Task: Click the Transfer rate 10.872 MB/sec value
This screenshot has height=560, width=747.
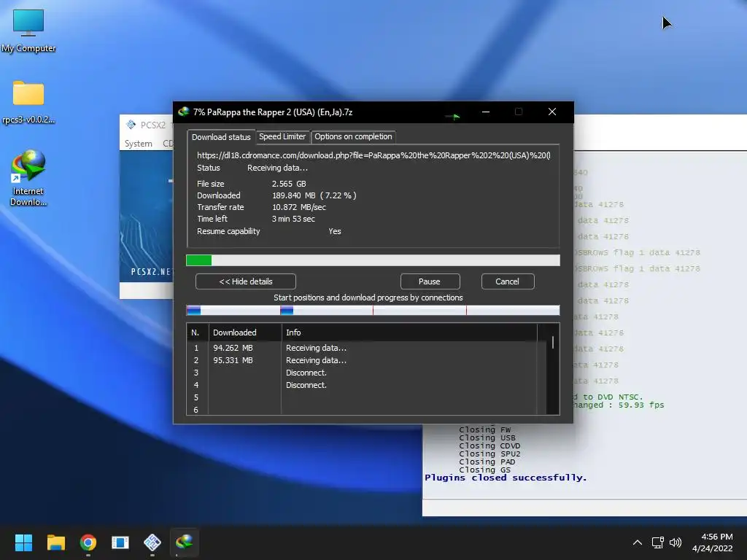Action: coord(298,207)
